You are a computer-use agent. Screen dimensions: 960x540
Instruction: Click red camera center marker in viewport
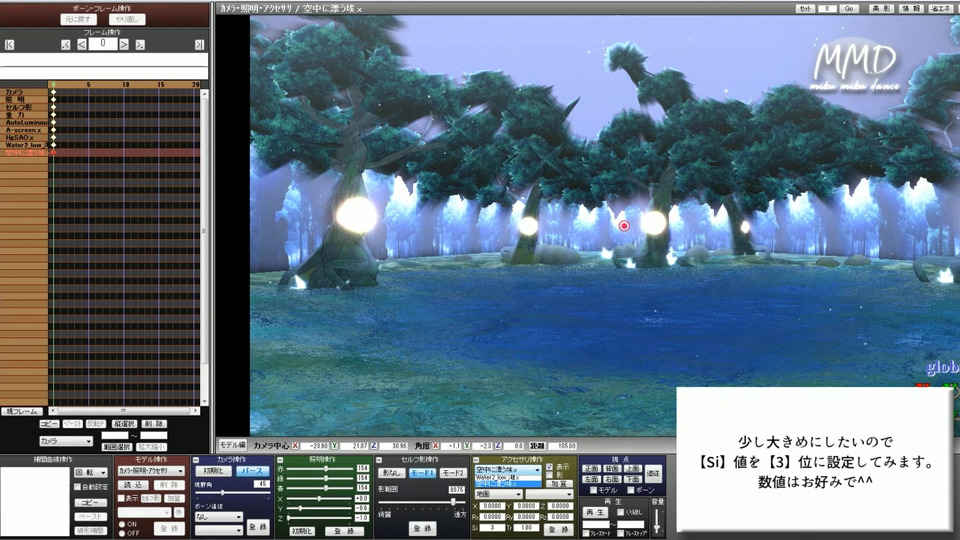(624, 226)
